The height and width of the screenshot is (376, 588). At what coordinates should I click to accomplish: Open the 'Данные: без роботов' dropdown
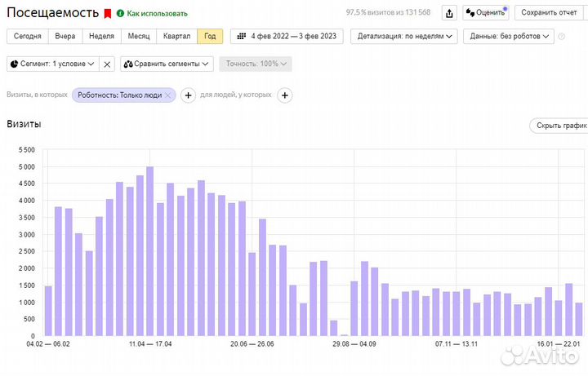(507, 37)
